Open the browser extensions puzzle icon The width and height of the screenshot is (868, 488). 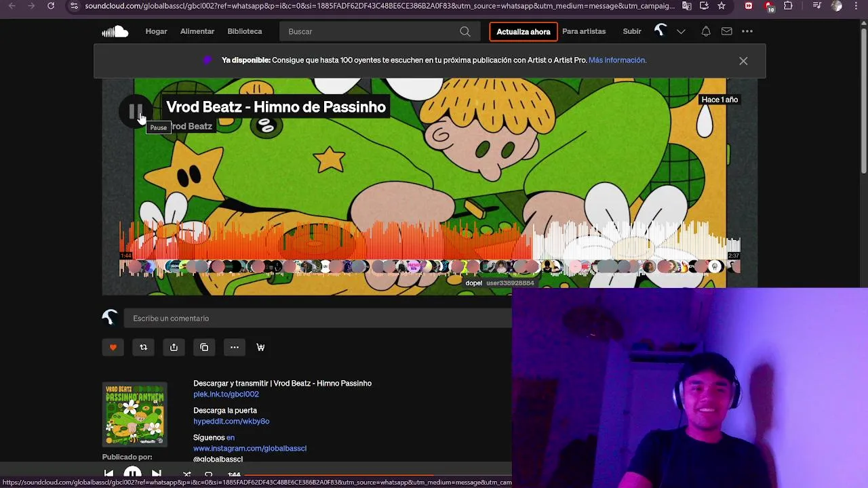pos(788,6)
